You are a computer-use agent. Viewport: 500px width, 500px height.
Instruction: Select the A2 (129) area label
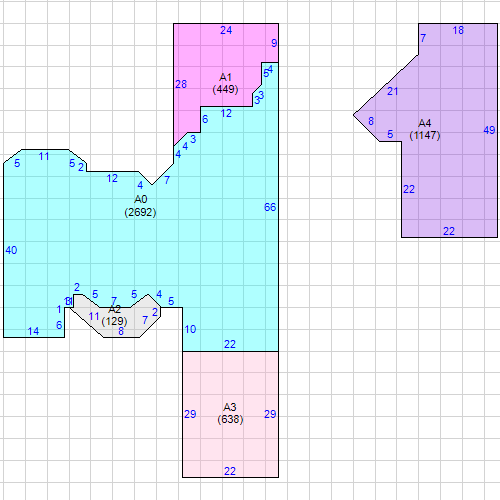click(x=114, y=315)
